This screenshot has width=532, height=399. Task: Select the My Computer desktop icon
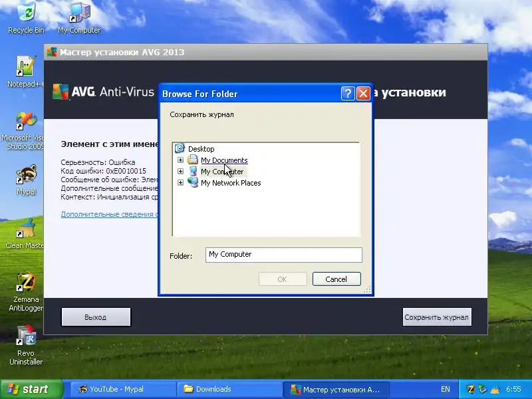pyautogui.click(x=79, y=17)
